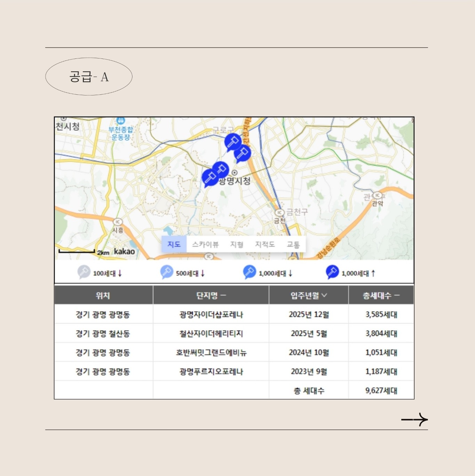Switch to 지형 terrain view
The height and width of the screenshot is (476, 475).
coord(236,244)
